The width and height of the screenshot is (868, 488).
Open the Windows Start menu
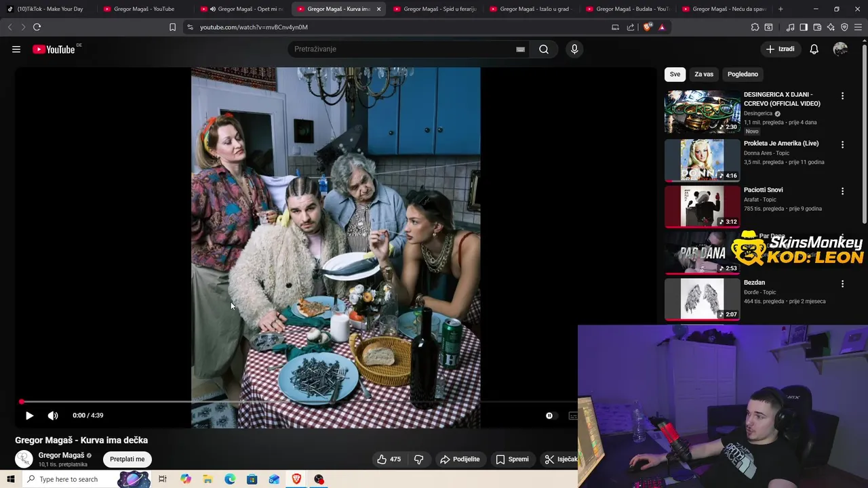click(x=10, y=479)
